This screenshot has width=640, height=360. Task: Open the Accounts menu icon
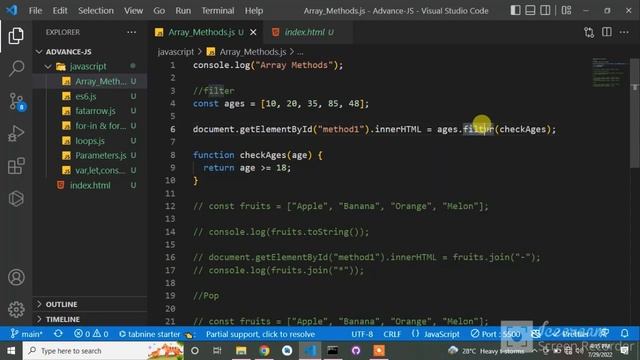16,278
